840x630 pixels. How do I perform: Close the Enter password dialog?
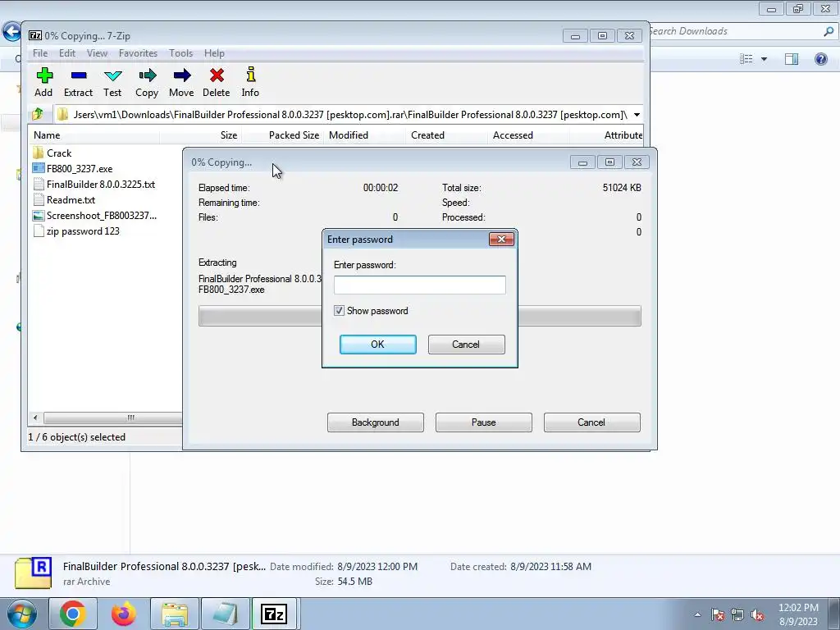pos(501,239)
